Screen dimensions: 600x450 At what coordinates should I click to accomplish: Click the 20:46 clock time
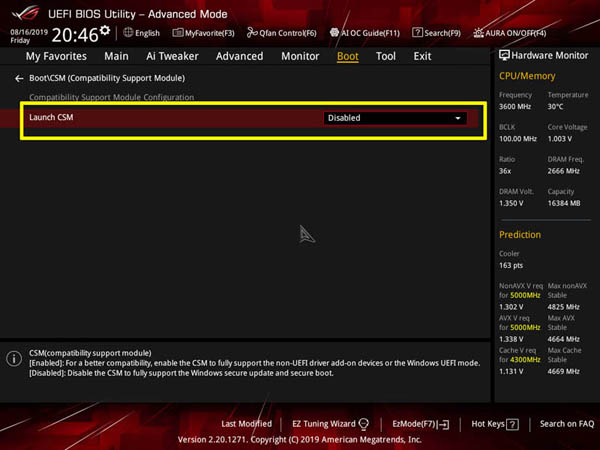[75, 35]
